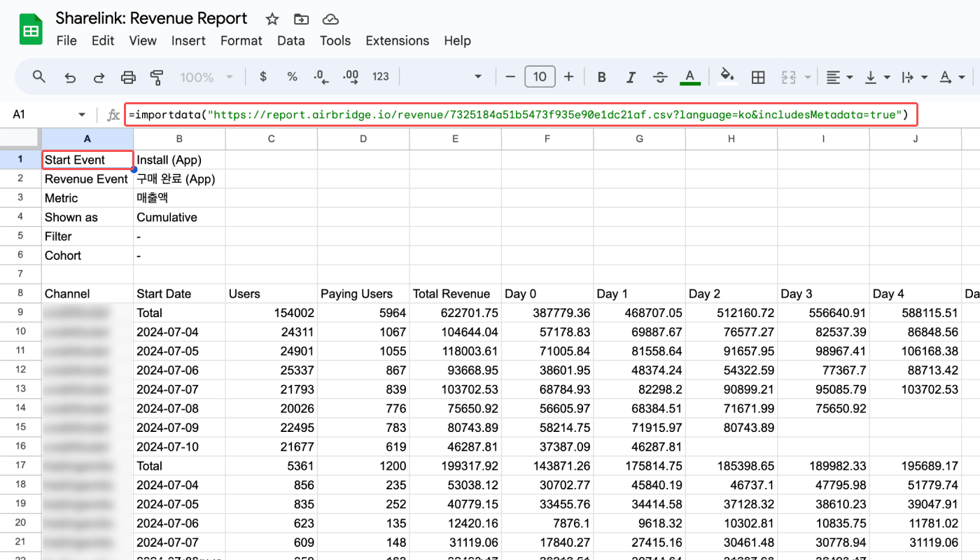Open the Google Sheets home icon
Screen dimensions: 980x560
point(31,31)
